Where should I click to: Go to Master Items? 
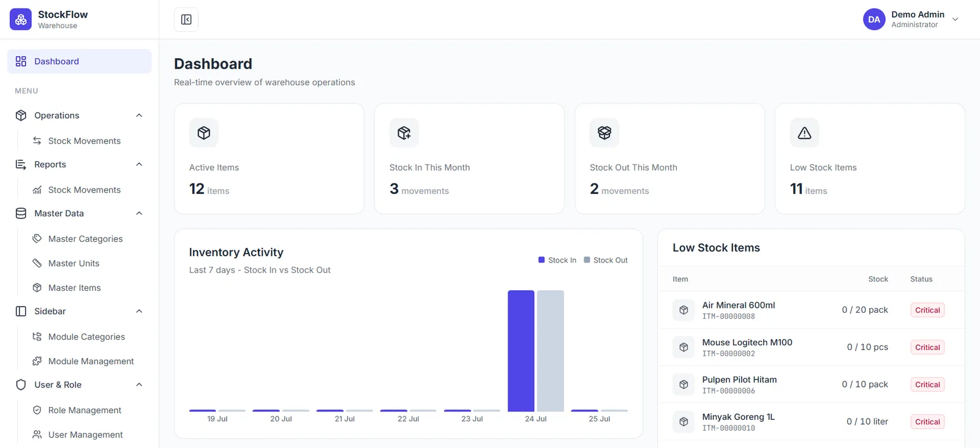point(74,288)
